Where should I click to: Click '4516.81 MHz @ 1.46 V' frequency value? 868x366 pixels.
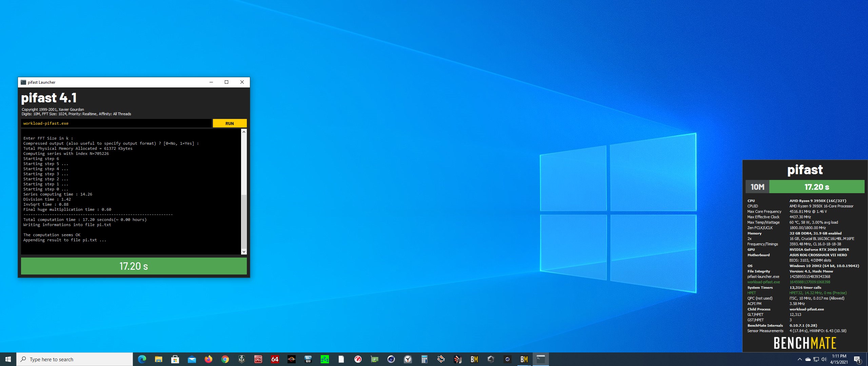[808, 211]
